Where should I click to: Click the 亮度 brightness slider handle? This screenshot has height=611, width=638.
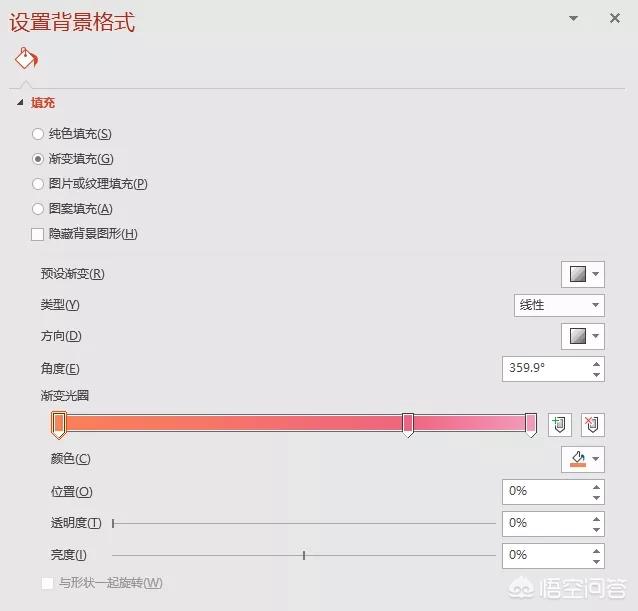(x=304, y=555)
